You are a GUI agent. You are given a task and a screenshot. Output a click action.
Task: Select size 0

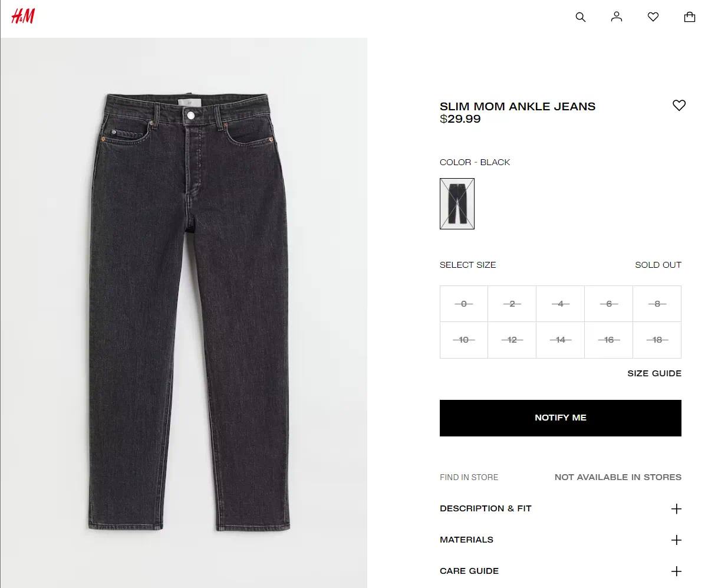click(464, 304)
